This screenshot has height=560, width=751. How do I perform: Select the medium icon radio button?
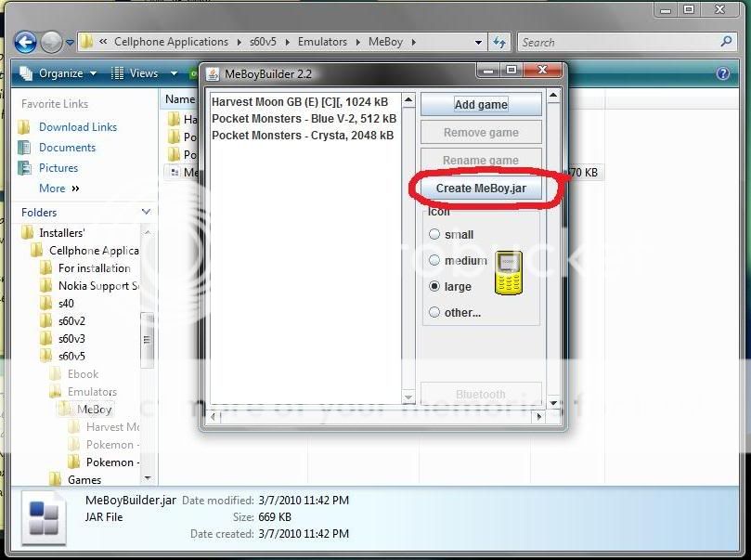tap(434, 260)
